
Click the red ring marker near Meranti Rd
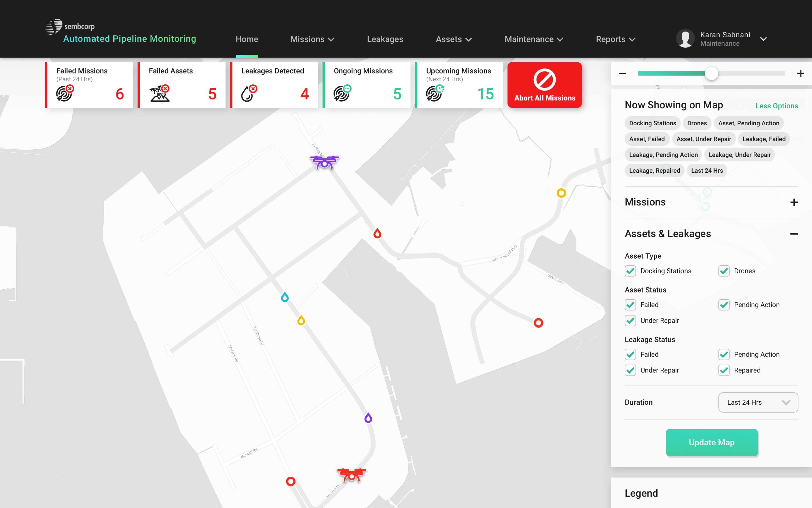(291, 482)
